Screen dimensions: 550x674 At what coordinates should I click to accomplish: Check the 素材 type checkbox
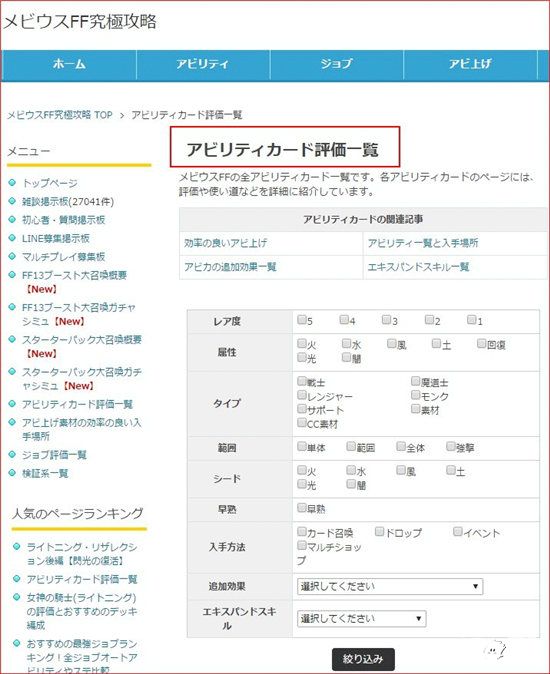415,408
